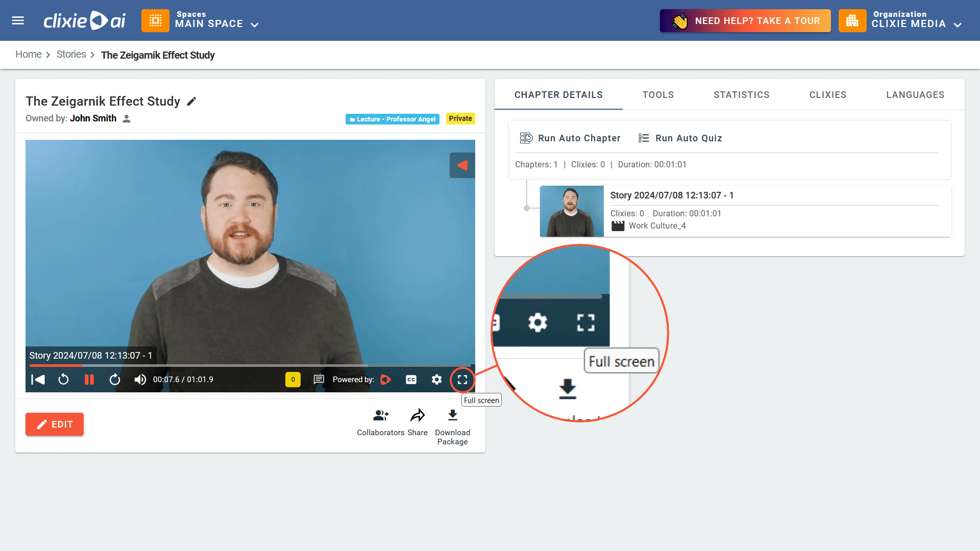
Task: Switch to Chapter Details tab
Action: 558,95
